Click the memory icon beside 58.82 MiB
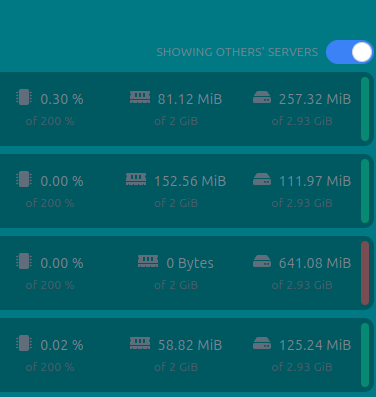Screen dimensions: 376x397 tap(140, 343)
